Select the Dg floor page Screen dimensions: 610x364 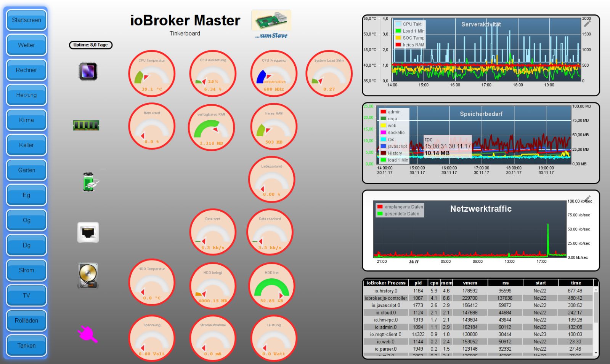26,245
